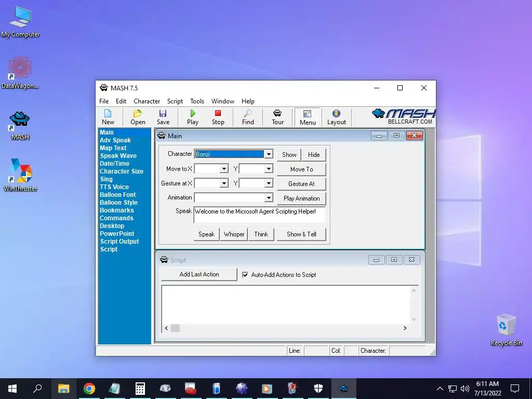The width and height of the screenshot is (532, 399).
Task: Expand the Character dropdown showing Bonzi
Action: 269,154
